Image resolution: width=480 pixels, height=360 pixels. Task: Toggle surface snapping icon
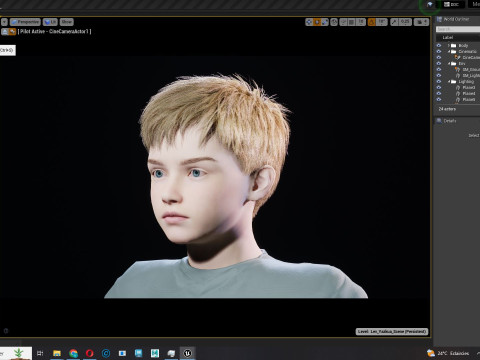tap(344, 22)
